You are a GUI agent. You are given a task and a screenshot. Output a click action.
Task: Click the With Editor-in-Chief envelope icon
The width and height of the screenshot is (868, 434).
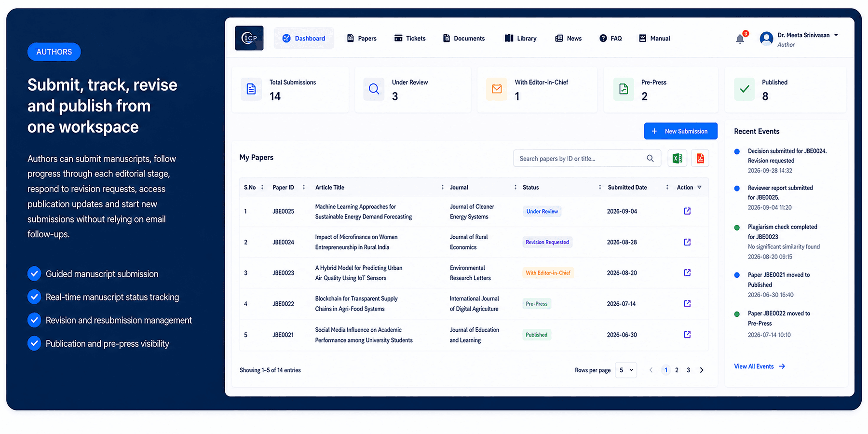[x=497, y=89]
